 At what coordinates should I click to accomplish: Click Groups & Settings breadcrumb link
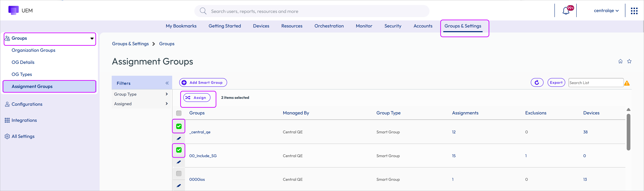click(130, 44)
